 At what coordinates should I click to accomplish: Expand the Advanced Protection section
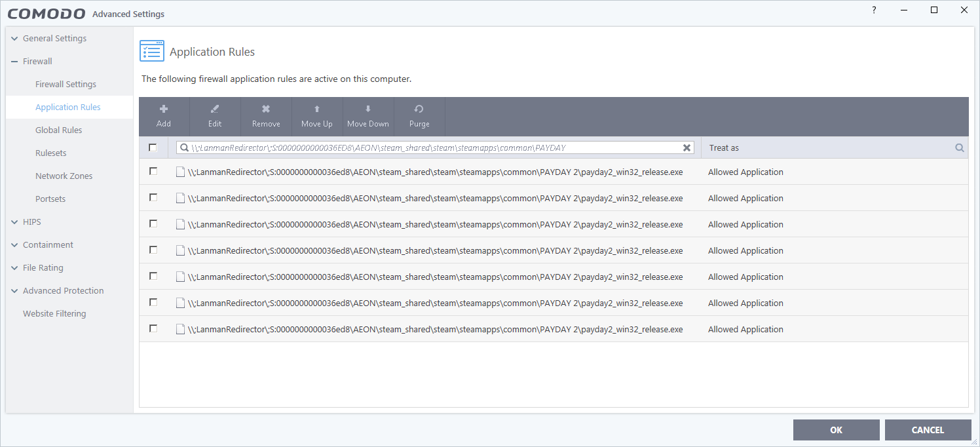(14, 291)
